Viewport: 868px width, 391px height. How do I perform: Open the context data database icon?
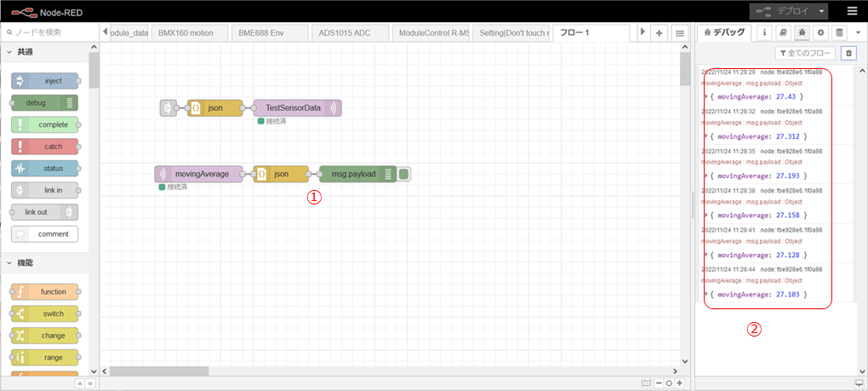pos(839,32)
